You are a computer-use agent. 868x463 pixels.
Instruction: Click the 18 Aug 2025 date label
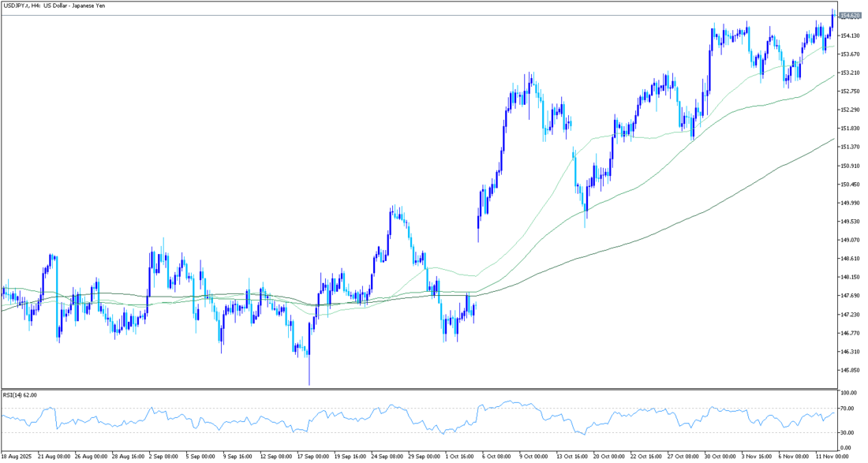point(18,456)
